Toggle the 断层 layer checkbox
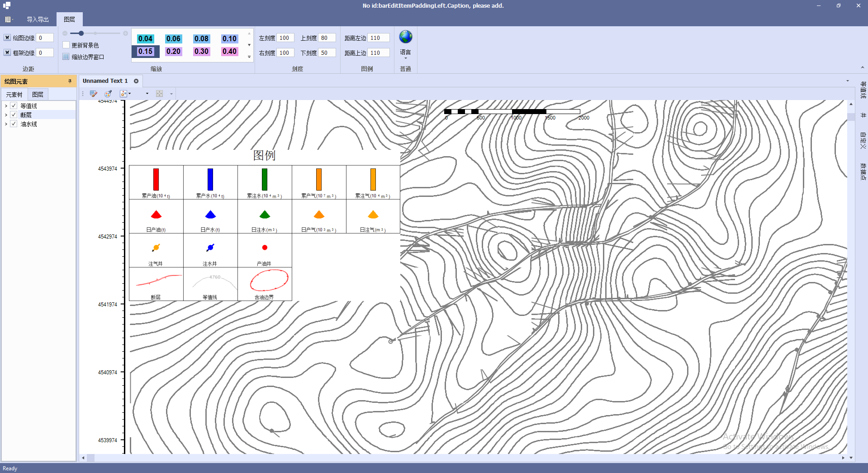 click(x=14, y=115)
